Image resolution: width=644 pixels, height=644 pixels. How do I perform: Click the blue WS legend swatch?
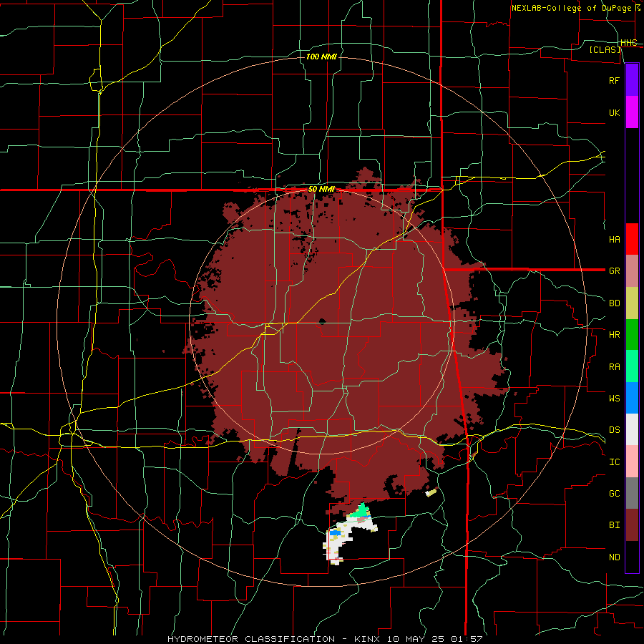(x=632, y=398)
